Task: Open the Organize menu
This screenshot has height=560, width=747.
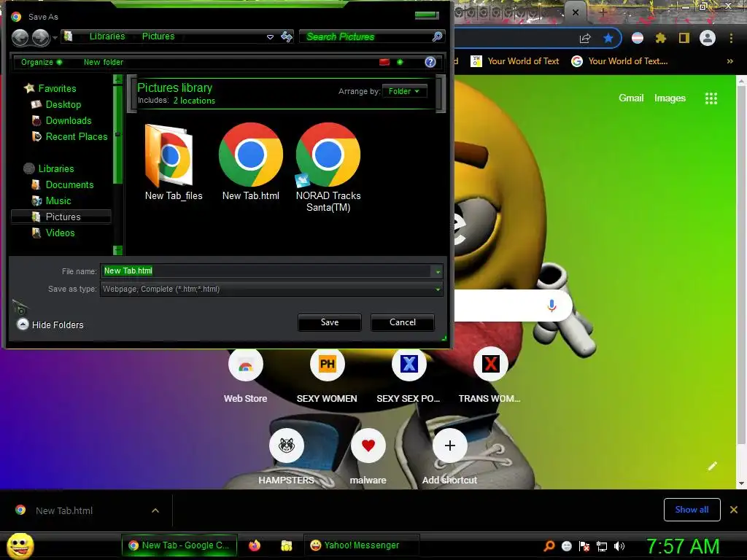Action: click(x=41, y=62)
